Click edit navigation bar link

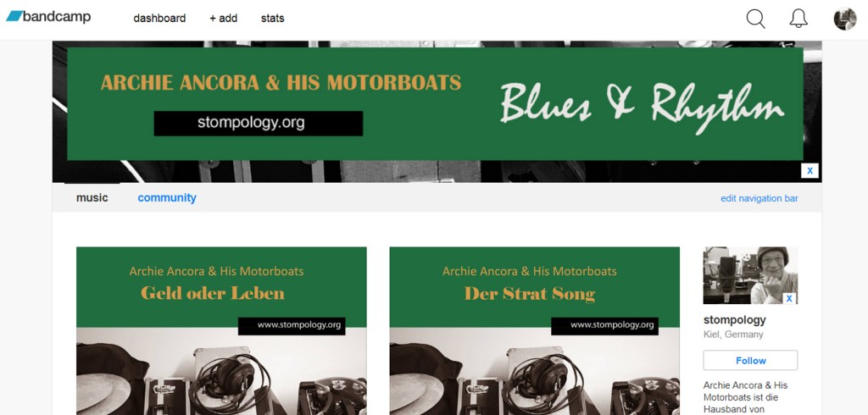pyautogui.click(x=759, y=198)
